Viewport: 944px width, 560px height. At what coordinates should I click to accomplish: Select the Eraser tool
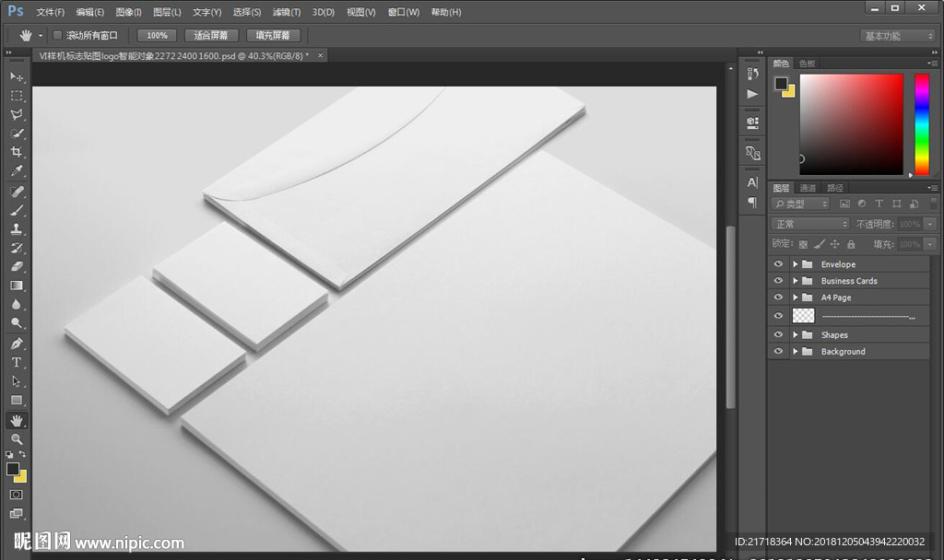17,266
